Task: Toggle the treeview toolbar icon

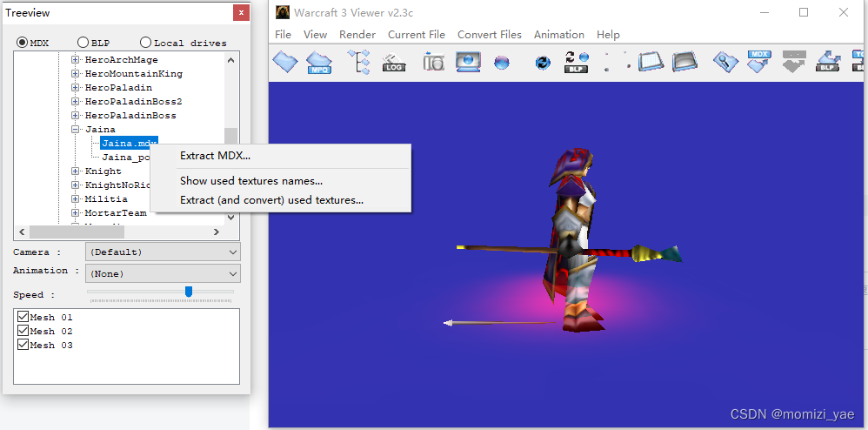Action: (x=358, y=62)
